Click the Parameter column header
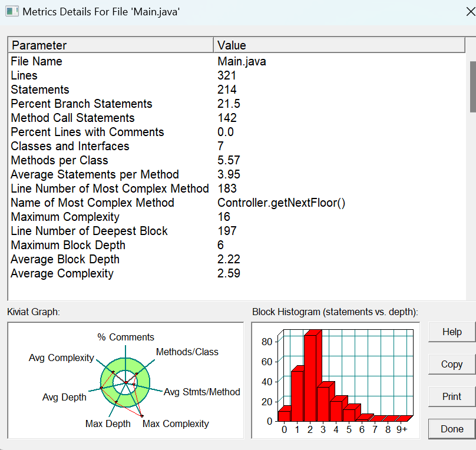This screenshot has width=476, height=450. click(111, 45)
